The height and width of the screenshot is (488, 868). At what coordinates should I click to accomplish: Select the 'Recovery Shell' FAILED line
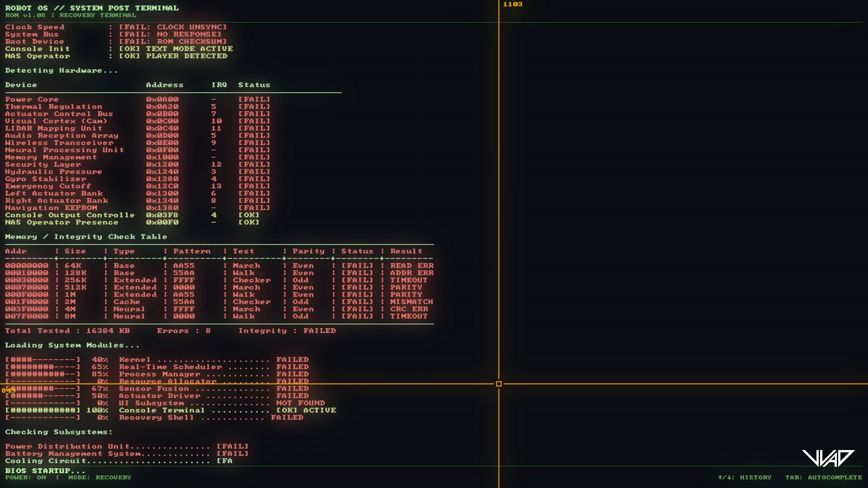(154, 418)
